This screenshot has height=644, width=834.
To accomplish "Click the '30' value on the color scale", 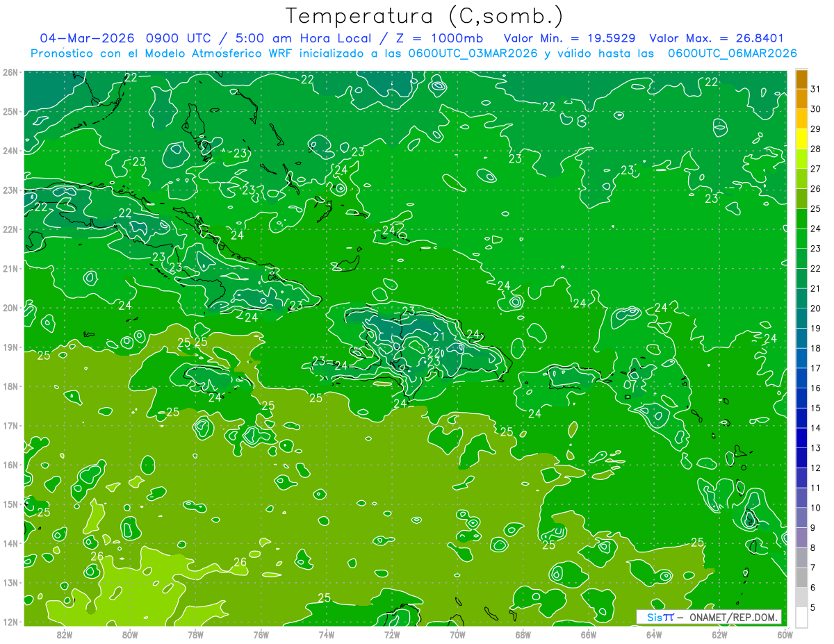I will coord(815,109).
